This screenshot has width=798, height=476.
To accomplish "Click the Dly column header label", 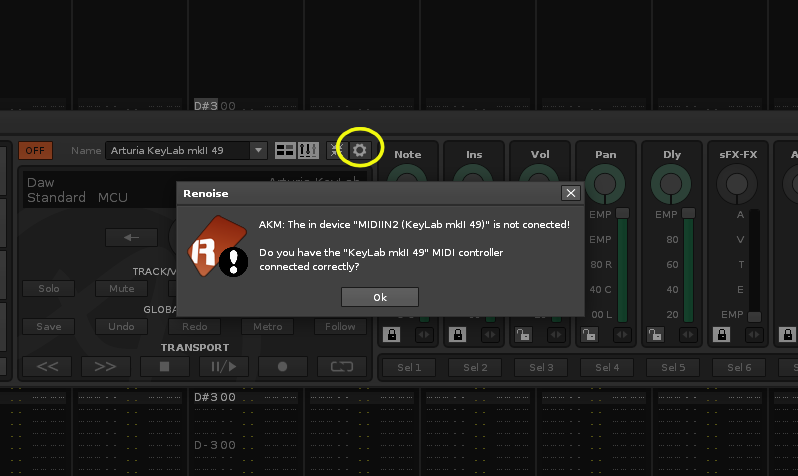I will pos(672,154).
